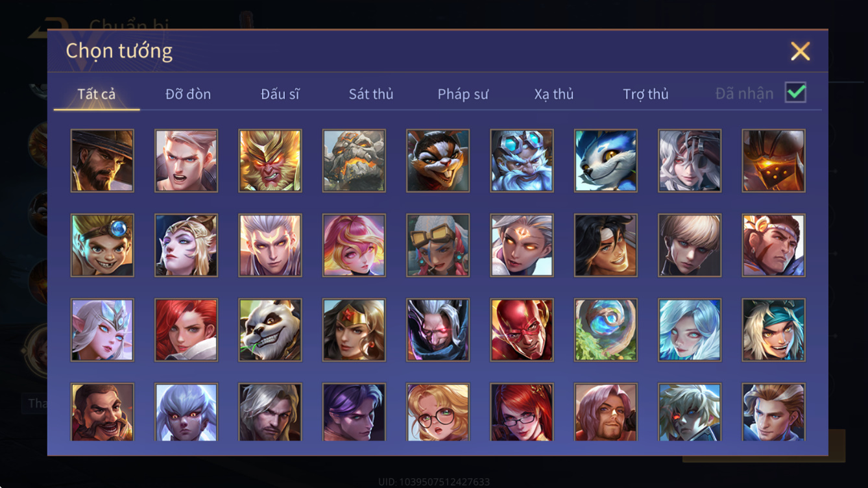This screenshot has width=868, height=488.
Task: Select the cowboy hat hero portrait
Action: tap(102, 160)
